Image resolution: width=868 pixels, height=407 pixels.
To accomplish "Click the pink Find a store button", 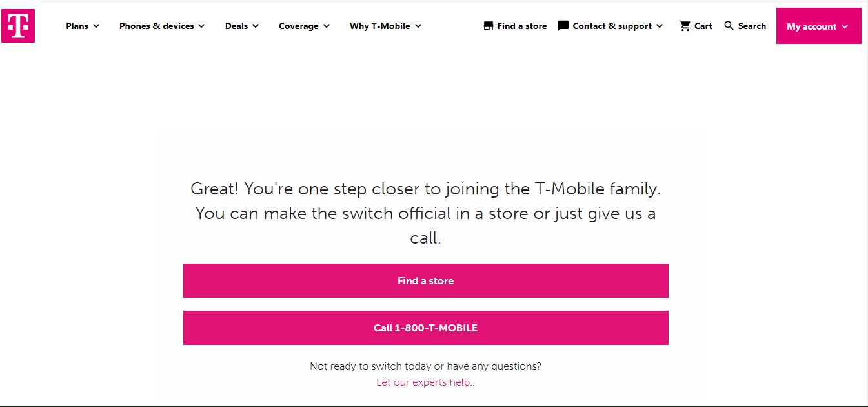I will 426,280.
